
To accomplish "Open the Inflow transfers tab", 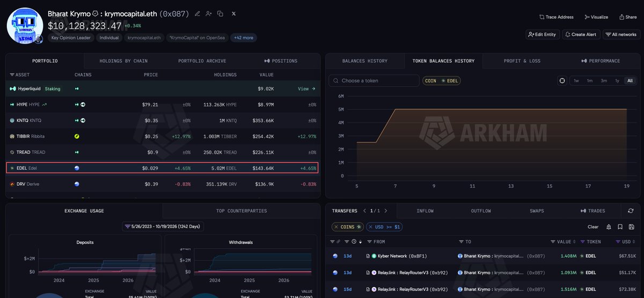I will pos(425,211).
